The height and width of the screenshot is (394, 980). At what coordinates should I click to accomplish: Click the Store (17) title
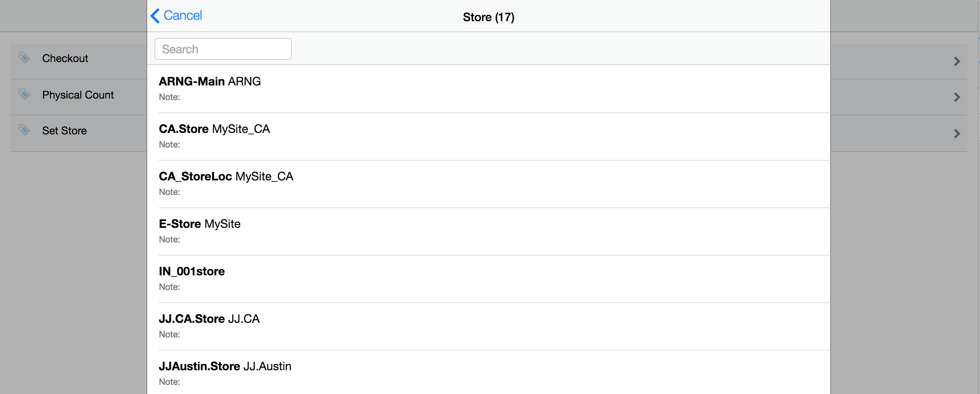(x=488, y=17)
